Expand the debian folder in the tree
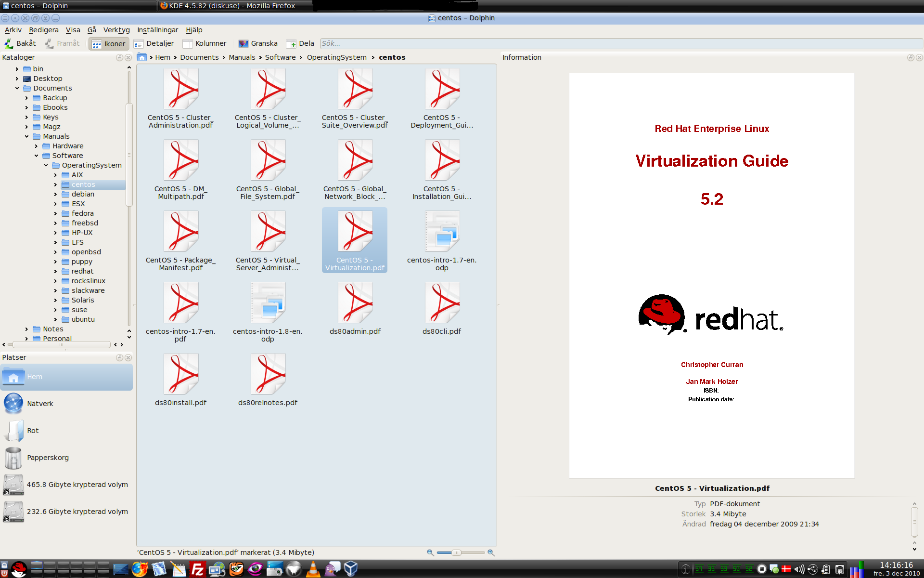This screenshot has height=578, width=924. (55, 194)
